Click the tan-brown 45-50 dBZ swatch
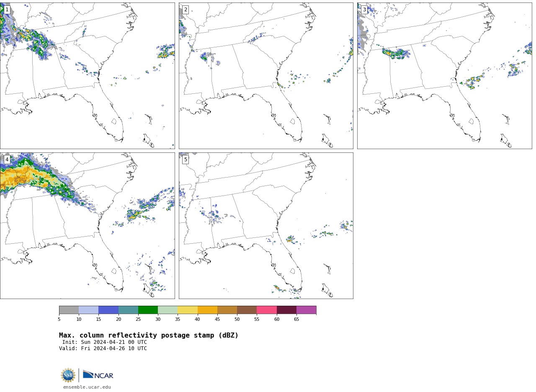This screenshot has width=536, height=392. 227,310
